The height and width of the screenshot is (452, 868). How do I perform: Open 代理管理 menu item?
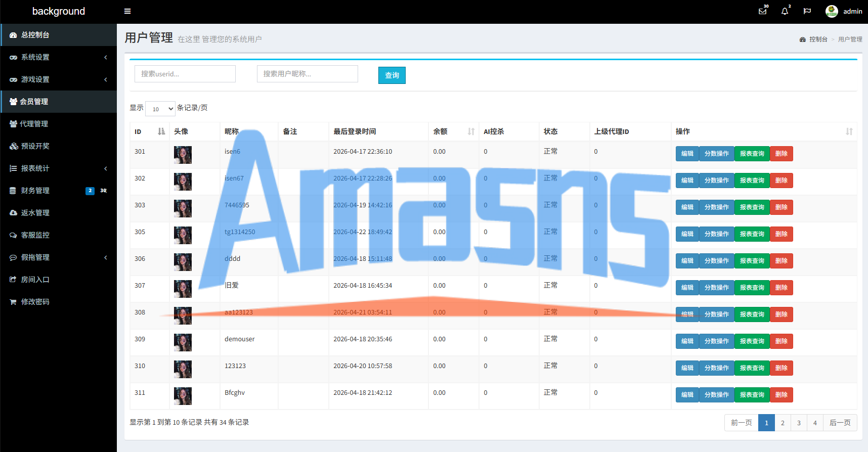59,124
